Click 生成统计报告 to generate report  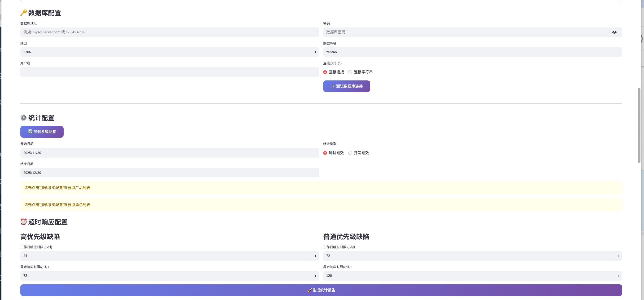[x=321, y=290]
